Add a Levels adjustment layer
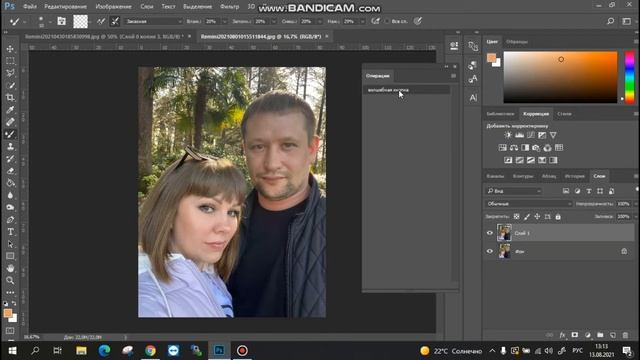The image size is (640, 360). coord(519,135)
